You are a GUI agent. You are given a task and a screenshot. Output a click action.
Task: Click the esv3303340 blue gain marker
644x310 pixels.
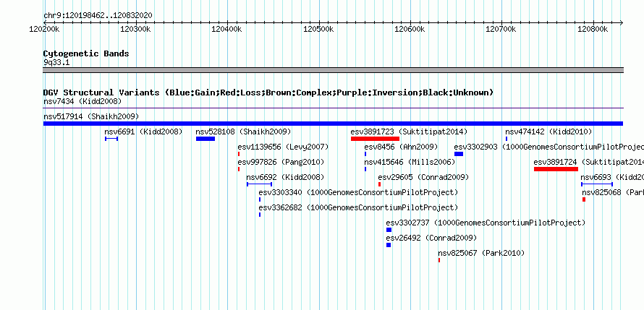(260, 199)
